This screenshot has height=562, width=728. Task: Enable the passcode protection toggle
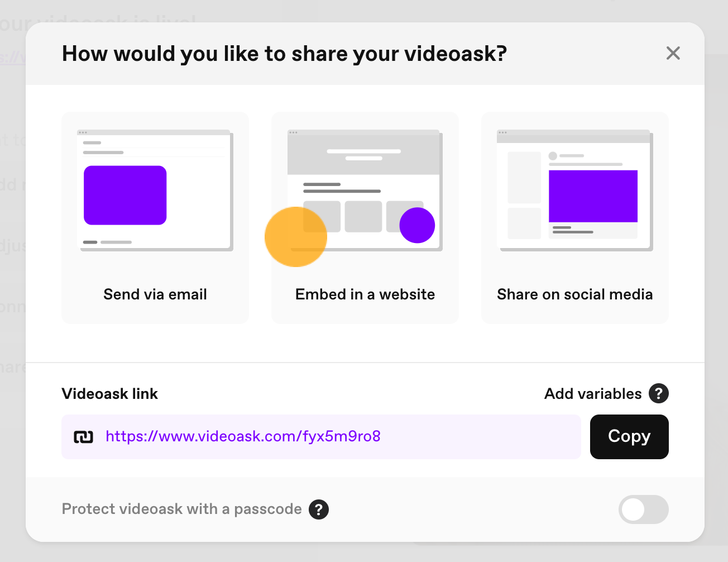click(643, 509)
